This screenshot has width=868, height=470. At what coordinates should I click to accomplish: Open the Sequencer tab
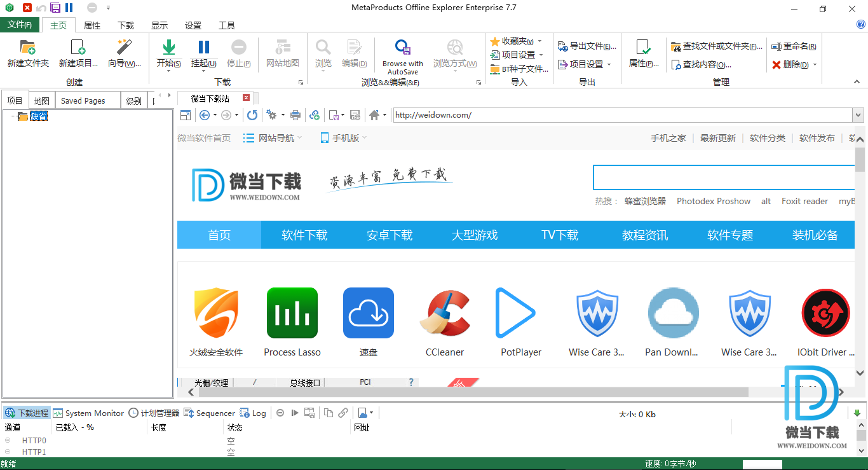coord(209,413)
